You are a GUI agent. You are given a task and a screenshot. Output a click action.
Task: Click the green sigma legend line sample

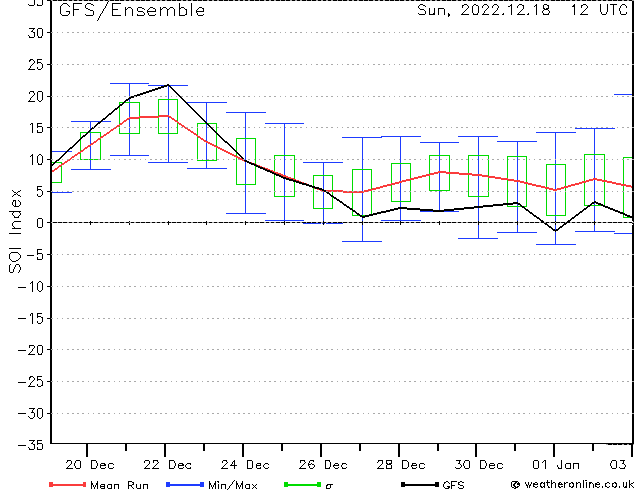click(x=302, y=484)
